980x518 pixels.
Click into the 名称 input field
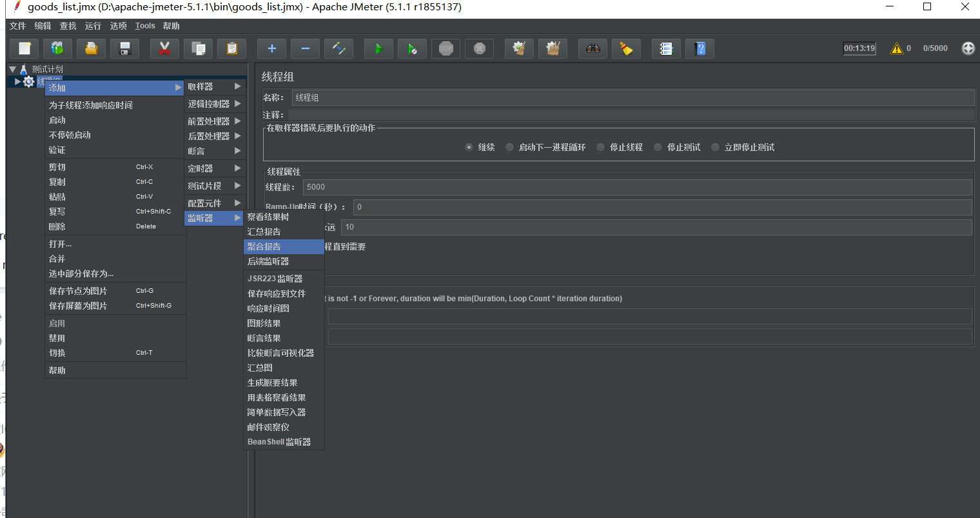(633, 97)
